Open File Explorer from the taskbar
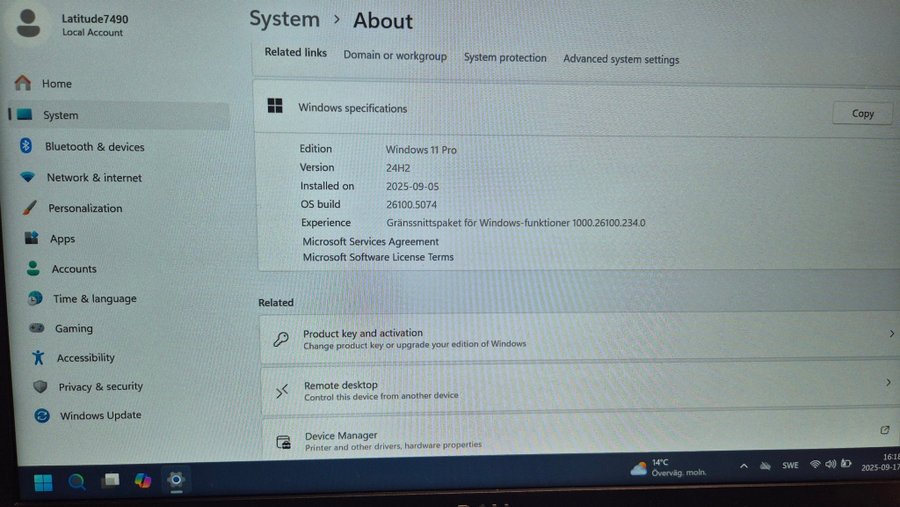 110,480
